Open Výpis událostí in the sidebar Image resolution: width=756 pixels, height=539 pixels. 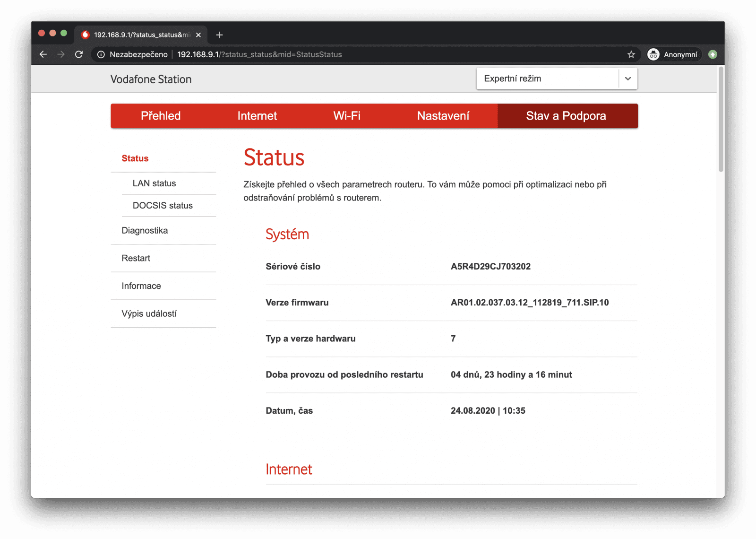(x=149, y=313)
